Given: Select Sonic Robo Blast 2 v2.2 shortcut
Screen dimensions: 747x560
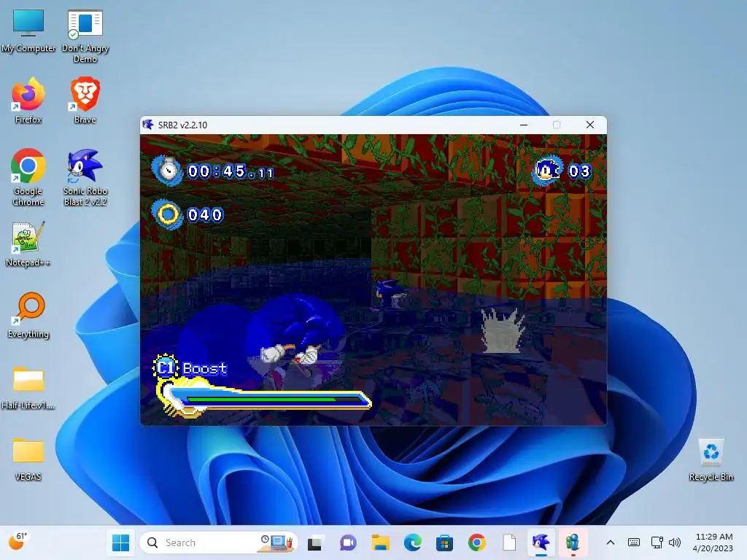Looking at the screenshot, I should point(85,178).
